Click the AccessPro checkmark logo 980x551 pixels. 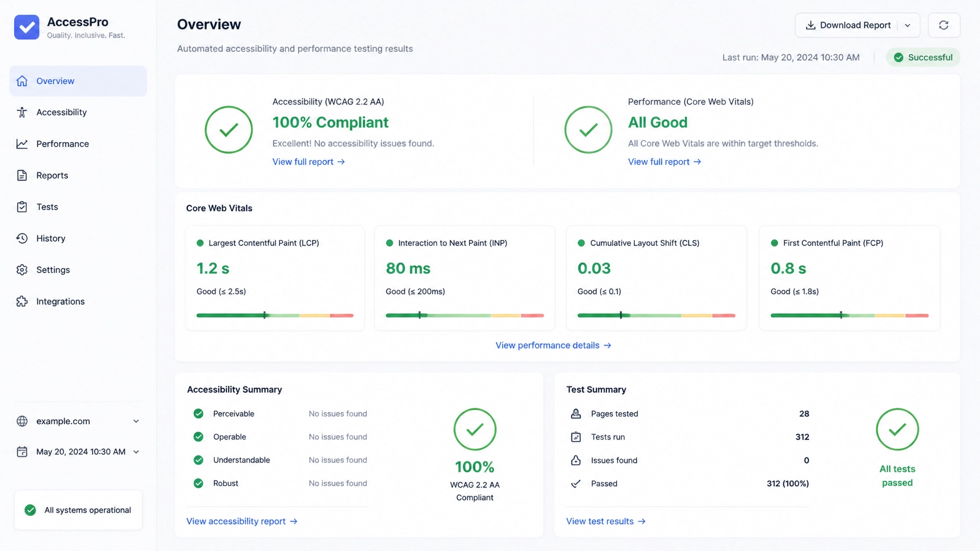click(x=27, y=27)
